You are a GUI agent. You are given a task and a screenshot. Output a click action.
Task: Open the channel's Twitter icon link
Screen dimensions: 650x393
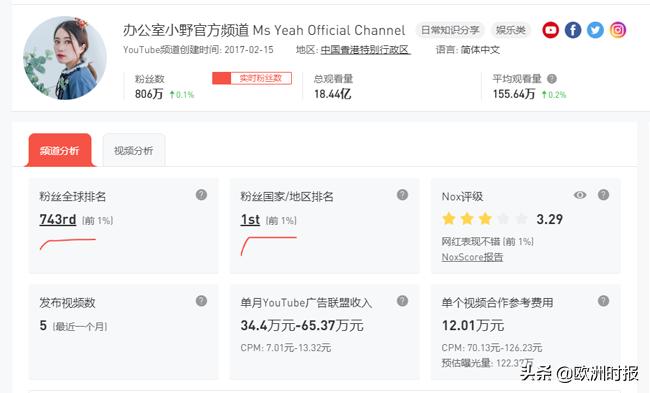tap(595, 30)
